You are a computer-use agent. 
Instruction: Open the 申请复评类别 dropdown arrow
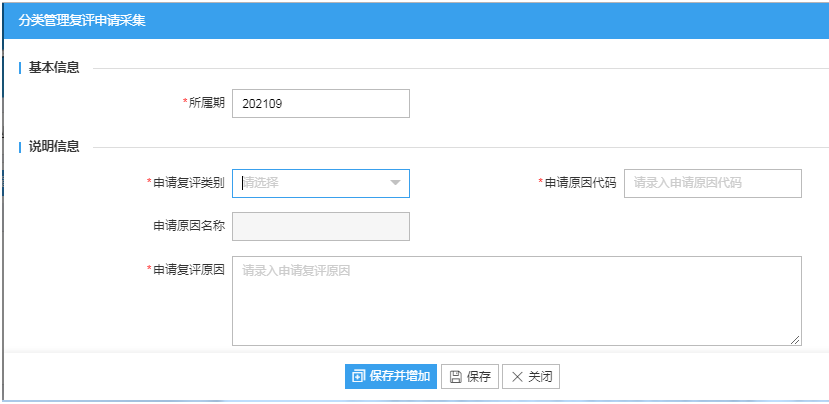tap(395, 183)
